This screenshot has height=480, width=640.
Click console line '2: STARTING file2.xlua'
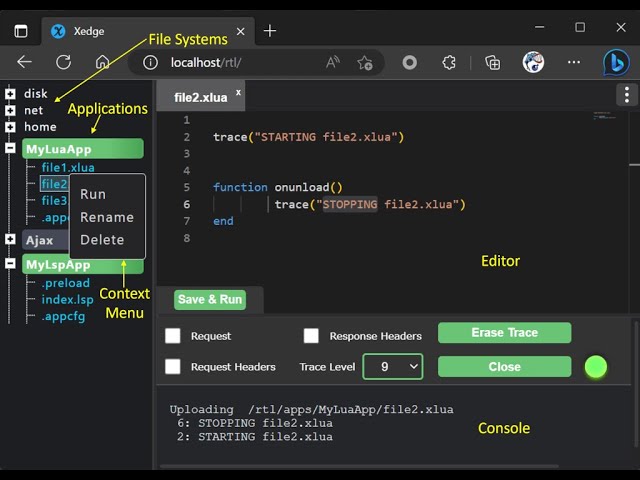coord(255,437)
